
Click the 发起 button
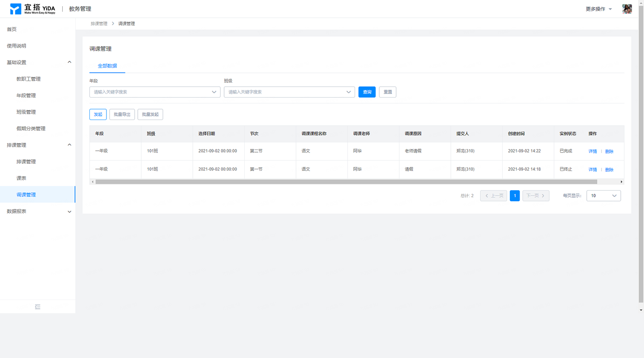pyautogui.click(x=98, y=114)
